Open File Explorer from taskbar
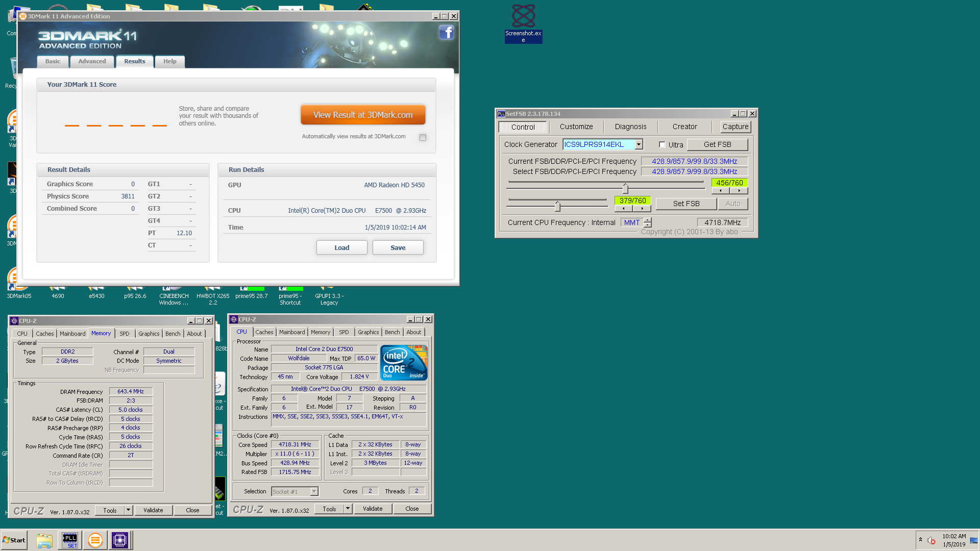Screen dimensions: 980x551 pyautogui.click(x=44, y=540)
